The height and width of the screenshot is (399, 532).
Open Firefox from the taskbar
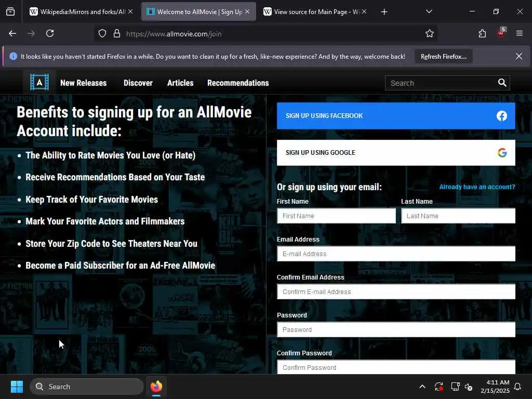[156, 387]
